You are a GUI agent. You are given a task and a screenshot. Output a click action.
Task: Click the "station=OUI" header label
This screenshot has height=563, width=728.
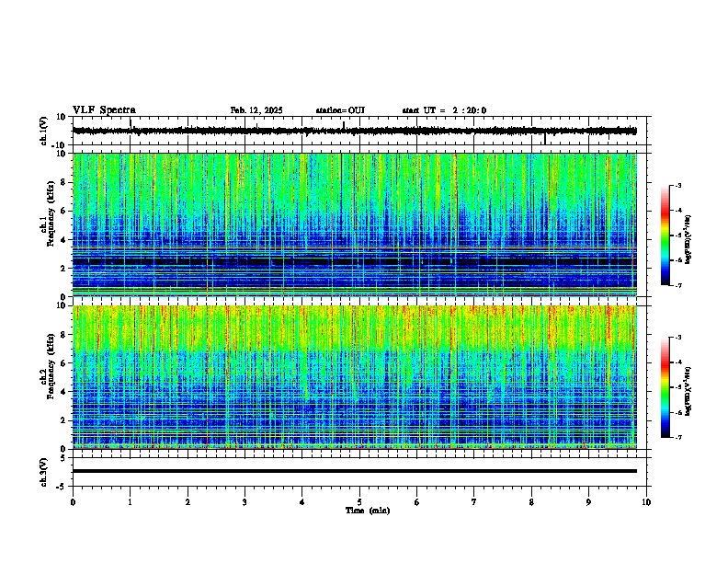[340, 110]
